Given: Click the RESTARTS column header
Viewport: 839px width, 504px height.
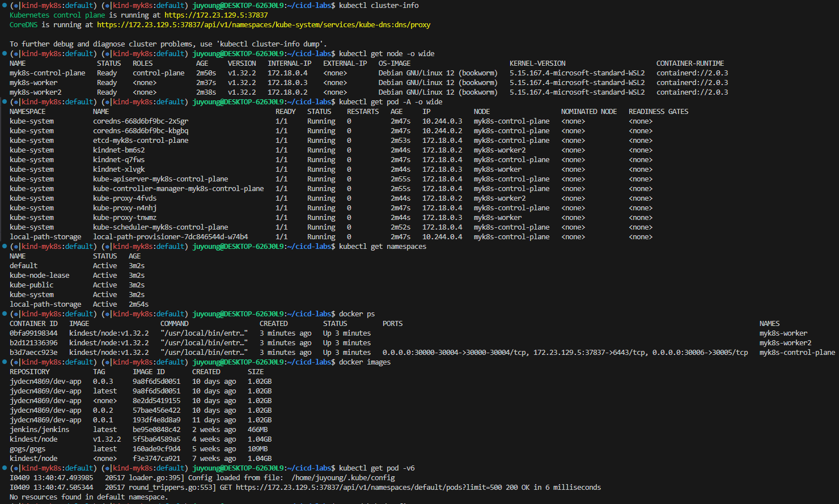Looking at the screenshot, I should click(363, 112).
